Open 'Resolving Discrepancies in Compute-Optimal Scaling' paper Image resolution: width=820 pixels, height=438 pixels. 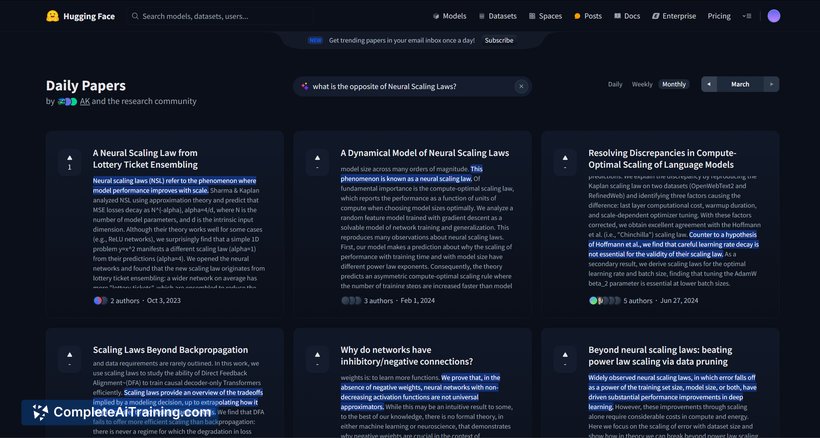point(662,159)
